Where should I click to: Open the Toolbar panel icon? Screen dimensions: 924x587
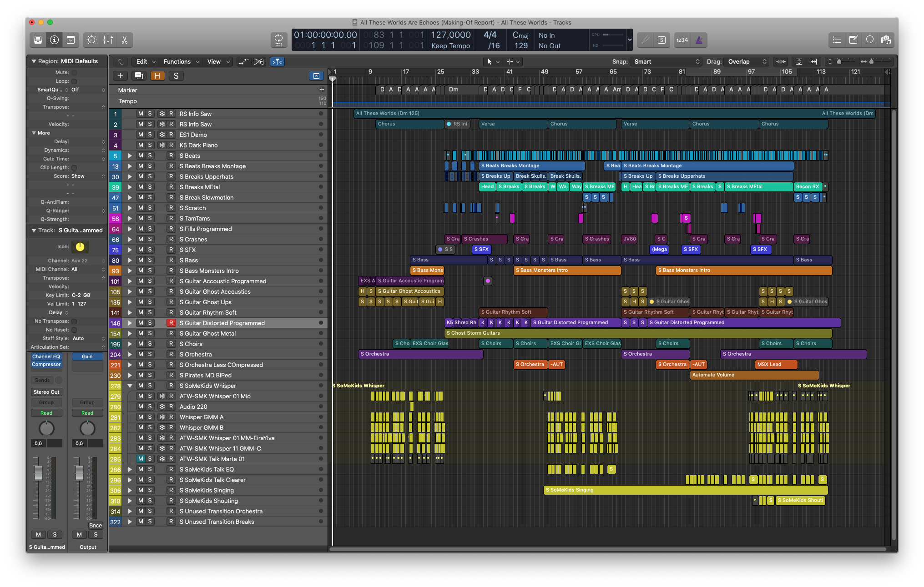(71, 40)
